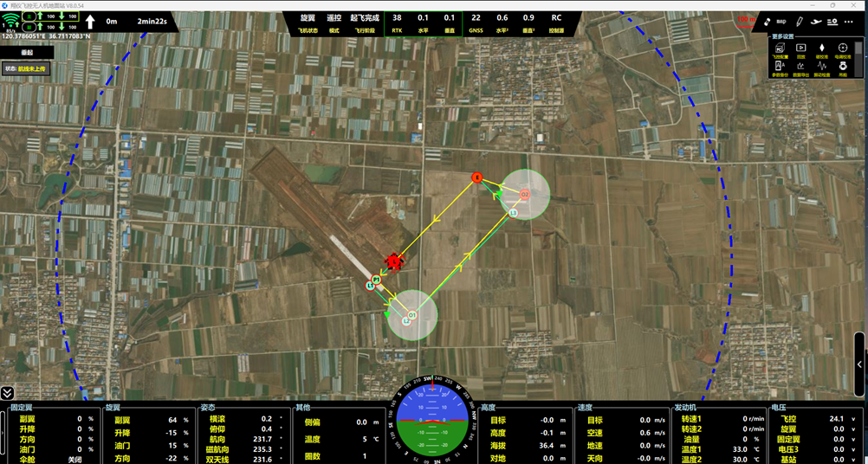The image size is (868, 464).
Task: Click the green Wi-Fi link signal icon
Action: pos(10,22)
